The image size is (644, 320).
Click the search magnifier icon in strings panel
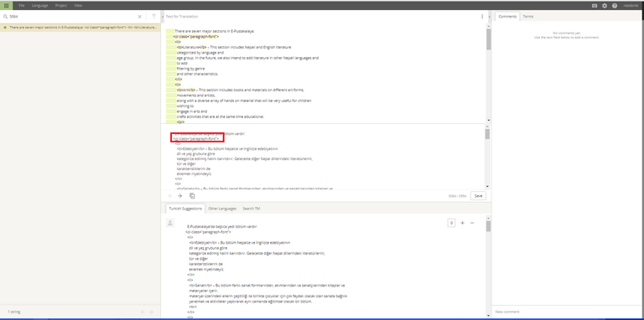(5, 17)
